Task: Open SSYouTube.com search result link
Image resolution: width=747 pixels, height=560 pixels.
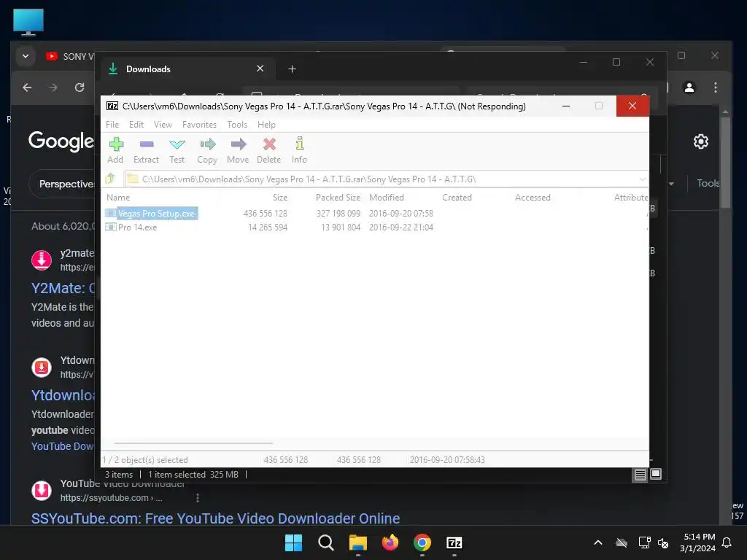Action: pyautogui.click(x=215, y=518)
